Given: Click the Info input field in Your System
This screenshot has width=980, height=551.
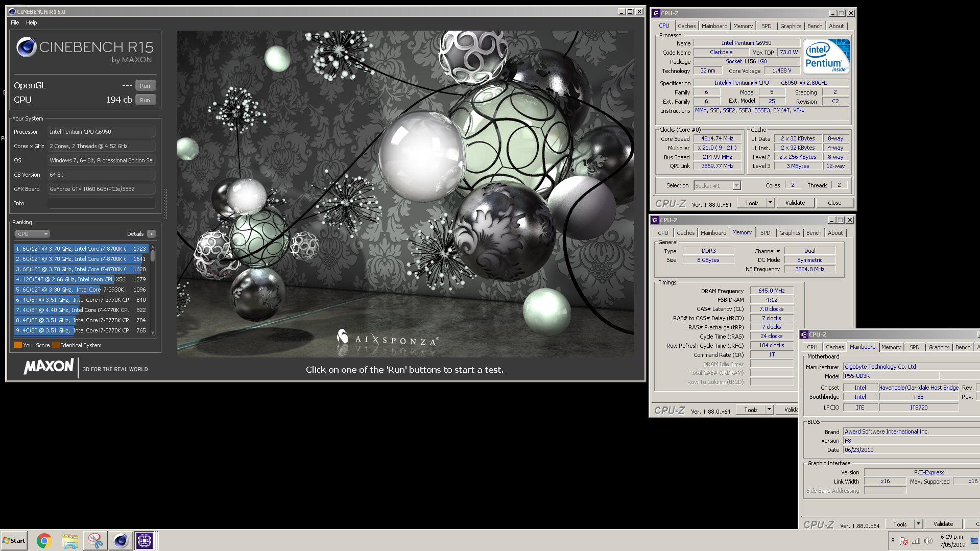Looking at the screenshot, I should click(x=102, y=203).
